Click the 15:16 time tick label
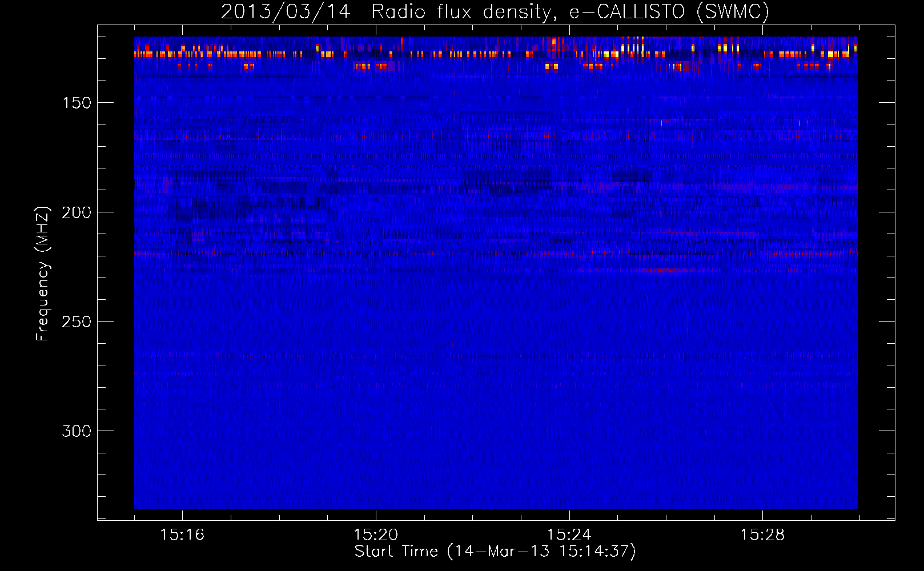The width and height of the screenshot is (924, 571). (182, 535)
